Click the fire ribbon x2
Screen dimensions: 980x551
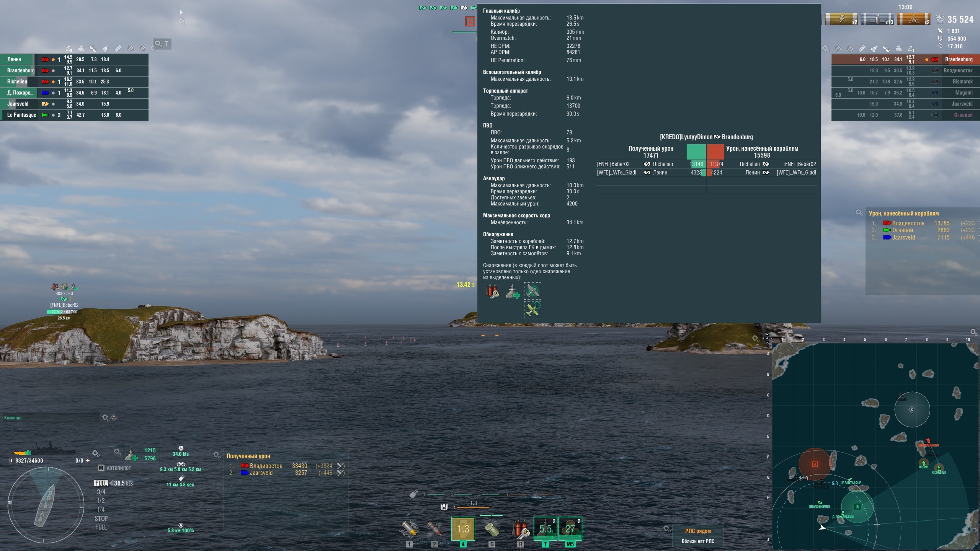coord(913,19)
